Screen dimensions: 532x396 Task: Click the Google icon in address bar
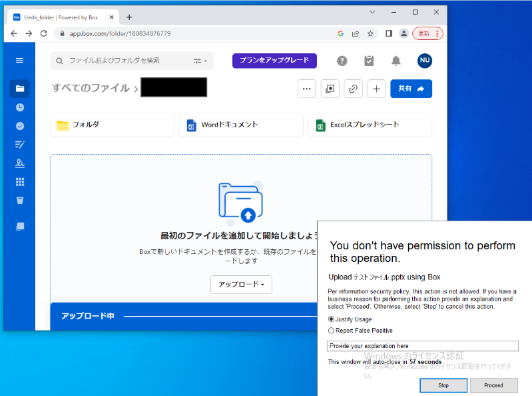tap(341, 33)
